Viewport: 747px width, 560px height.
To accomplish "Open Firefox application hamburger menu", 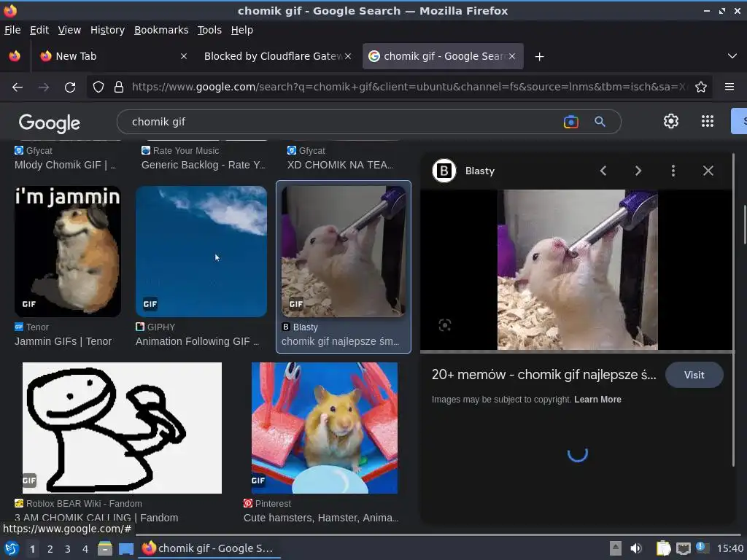I will (729, 87).
